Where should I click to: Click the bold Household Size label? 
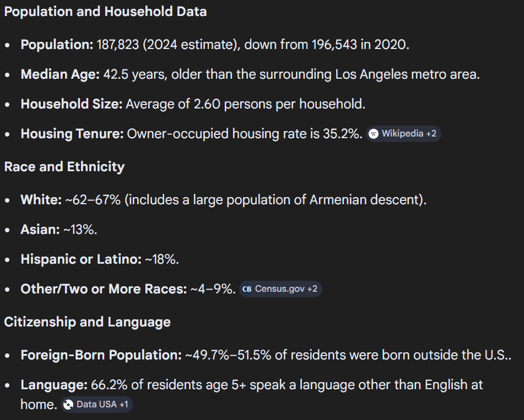click(x=71, y=104)
